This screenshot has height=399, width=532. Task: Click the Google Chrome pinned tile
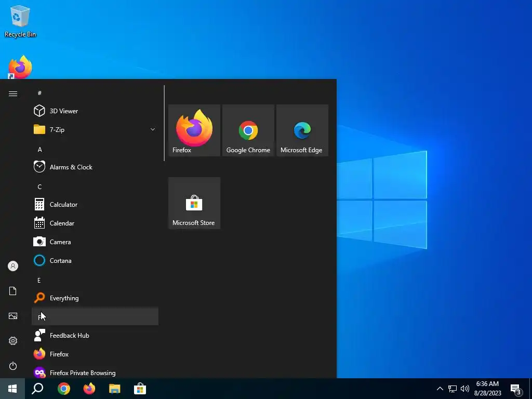click(x=248, y=130)
